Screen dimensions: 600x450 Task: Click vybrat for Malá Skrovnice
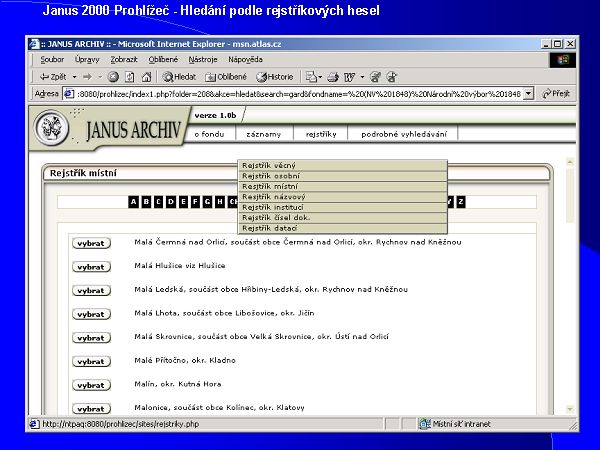click(x=91, y=338)
